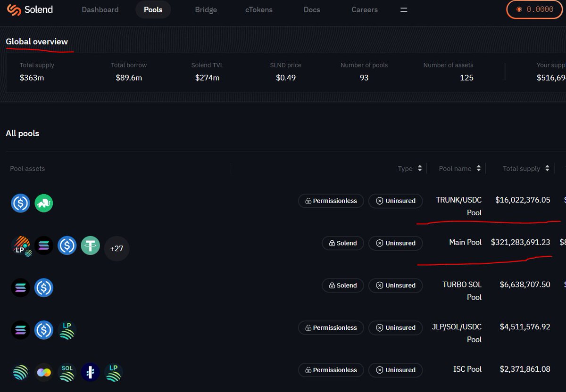
Task: Click first green wave icon in ISC row
Action: tap(20, 372)
